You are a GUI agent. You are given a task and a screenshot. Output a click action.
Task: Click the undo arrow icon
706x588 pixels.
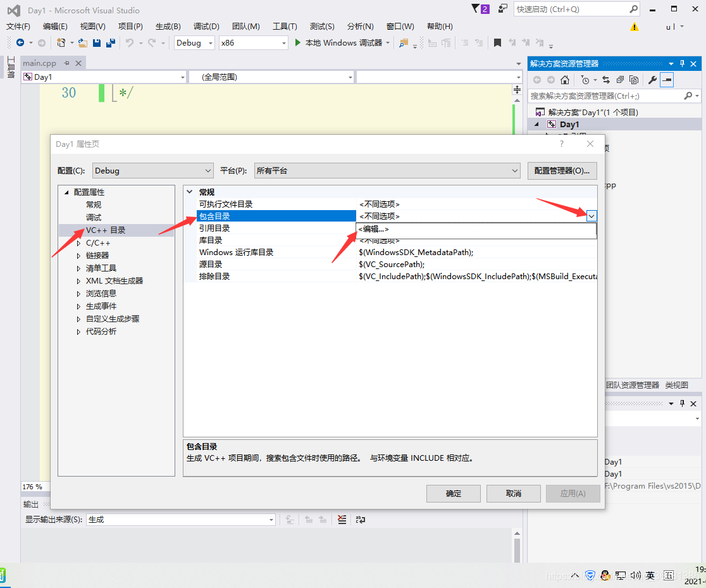130,43
